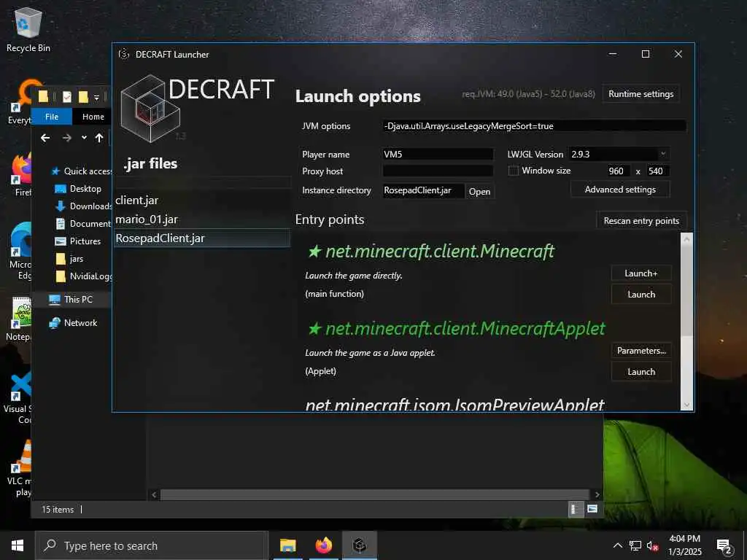Select the jars folder in File Explorer sidebar
Screen dimensions: 747x560
[69, 259]
